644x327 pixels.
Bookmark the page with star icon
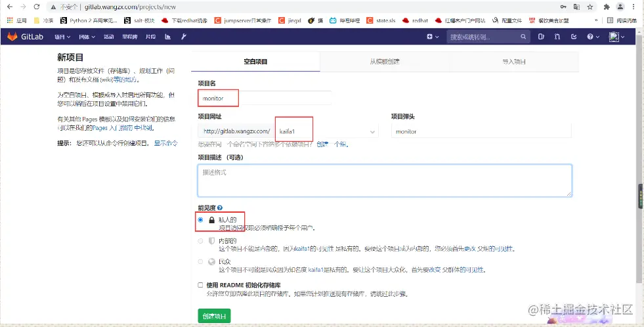pyautogui.click(x=590, y=7)
